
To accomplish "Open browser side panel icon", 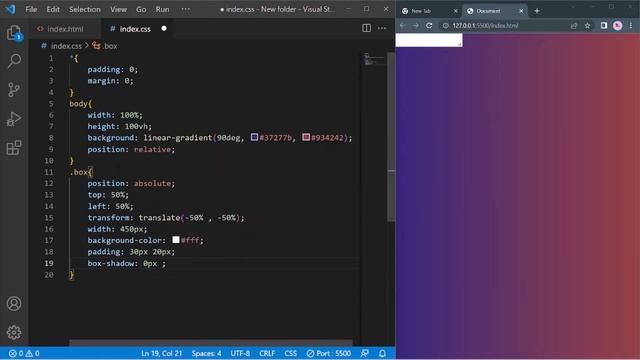I will pos(604,25).
